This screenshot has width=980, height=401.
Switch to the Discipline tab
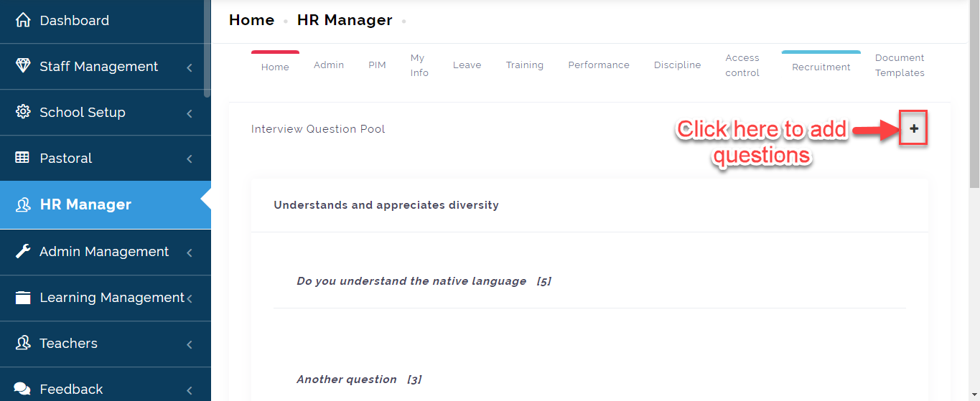coord(677,65)
